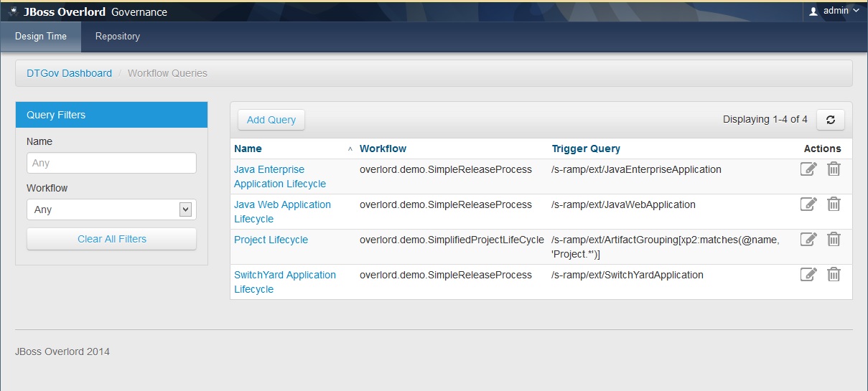Select SimpleReleaseProcess cell in SwitchYard row

pyautogui.click(x=446, y=275)
